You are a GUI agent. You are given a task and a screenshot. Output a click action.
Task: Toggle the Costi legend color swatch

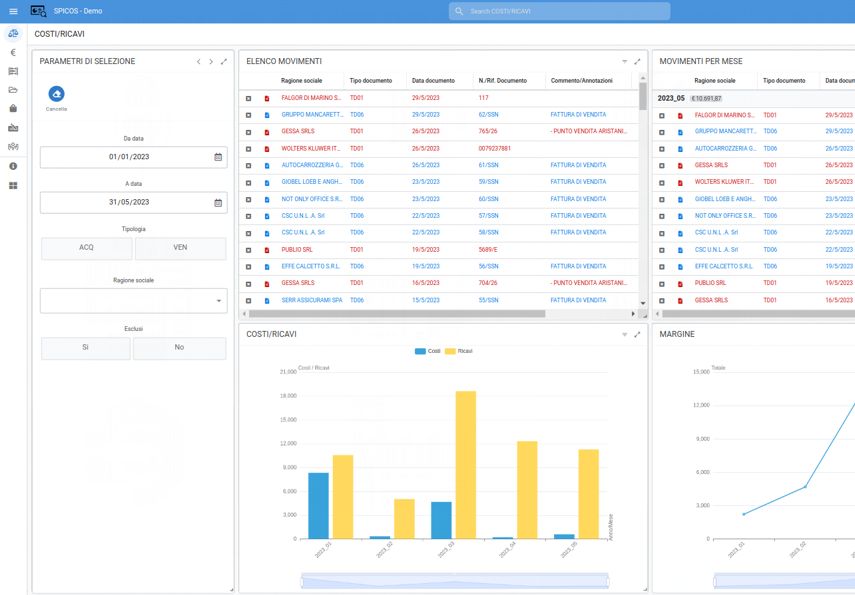point(420,351)
